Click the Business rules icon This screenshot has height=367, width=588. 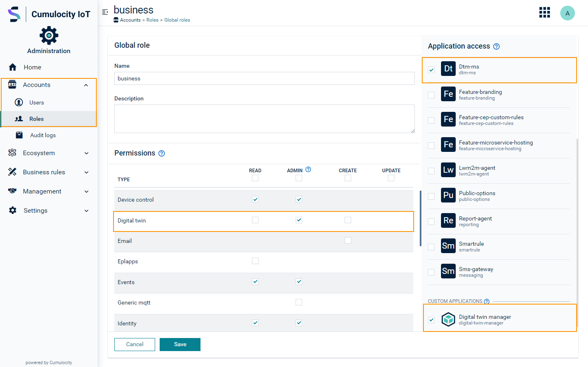tap(12, 172)
